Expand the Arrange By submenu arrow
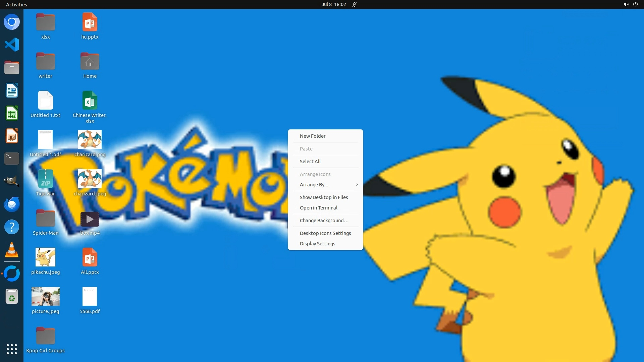Image resolution: width=644 pixels, height=362 pixels. 357,185
